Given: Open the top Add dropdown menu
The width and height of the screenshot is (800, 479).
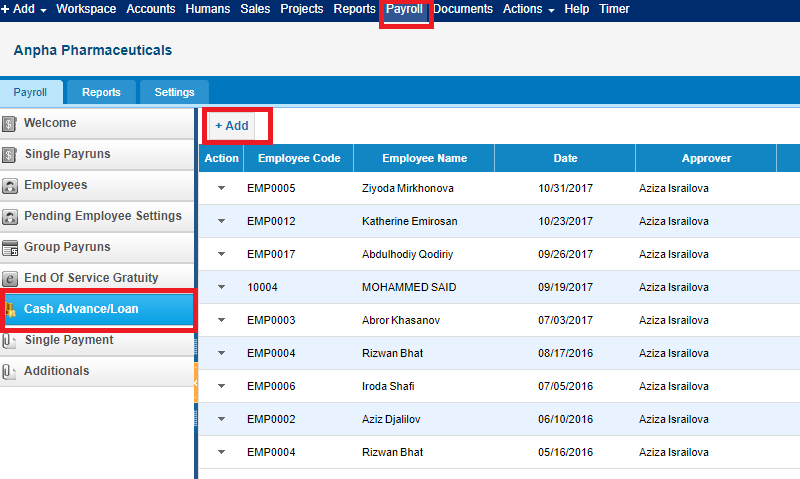Looking at the screenshot, I should tap(23, 9).
